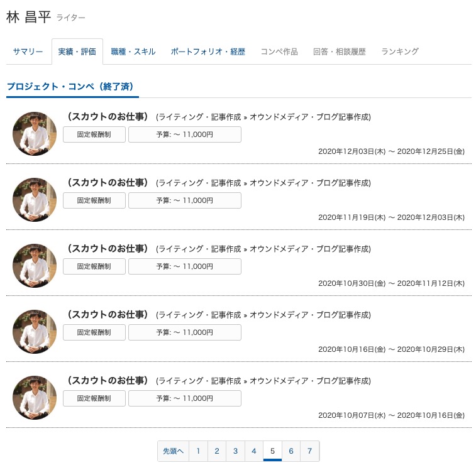Click 予算 11,000円 box in last project

pyautogui.click(x=185, y=398)
